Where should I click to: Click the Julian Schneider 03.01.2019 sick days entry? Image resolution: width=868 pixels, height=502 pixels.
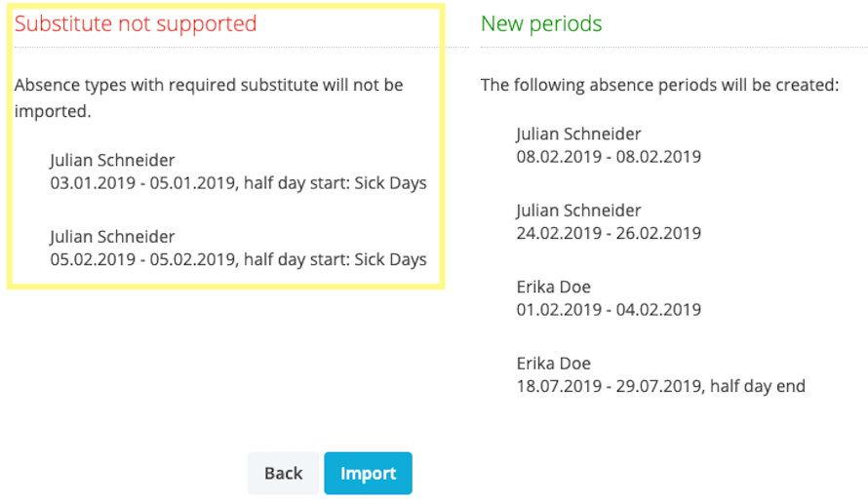click(239, 172)
